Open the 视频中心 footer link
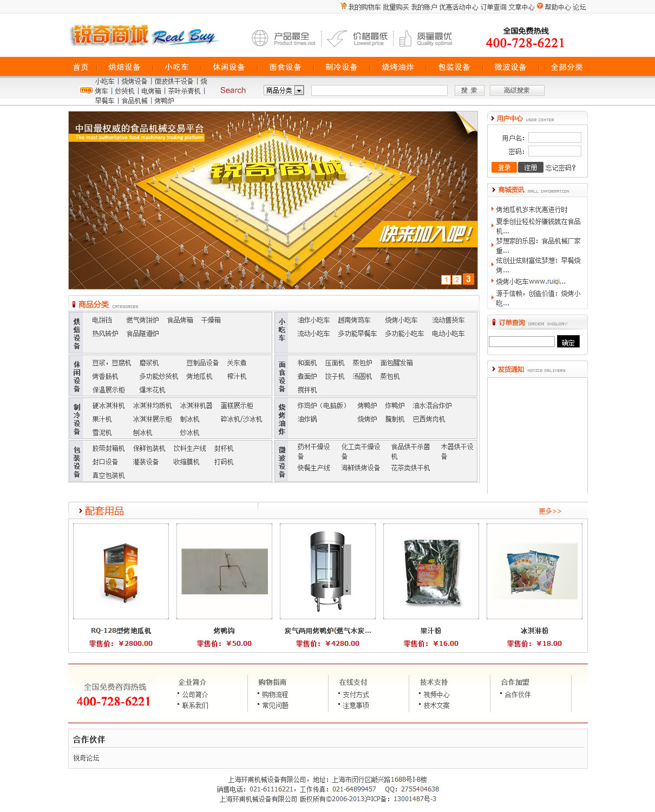Viewport: 655px width, 812px height. pos(436,695)
